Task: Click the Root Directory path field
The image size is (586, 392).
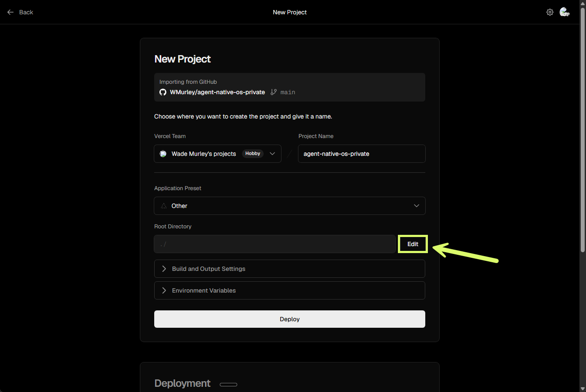Action: pos(275,244)
